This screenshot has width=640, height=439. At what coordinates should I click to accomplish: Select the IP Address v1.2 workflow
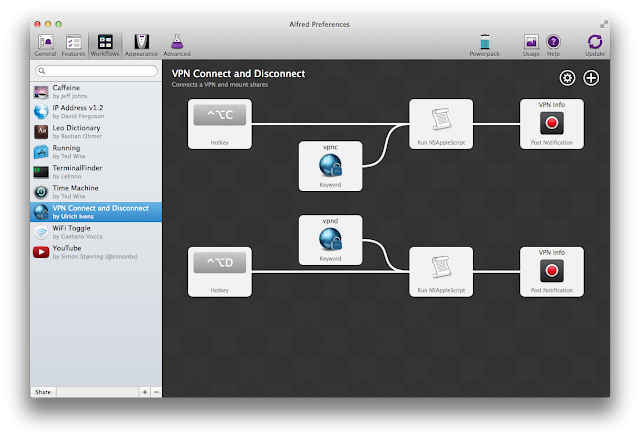[x=96, y=112]
